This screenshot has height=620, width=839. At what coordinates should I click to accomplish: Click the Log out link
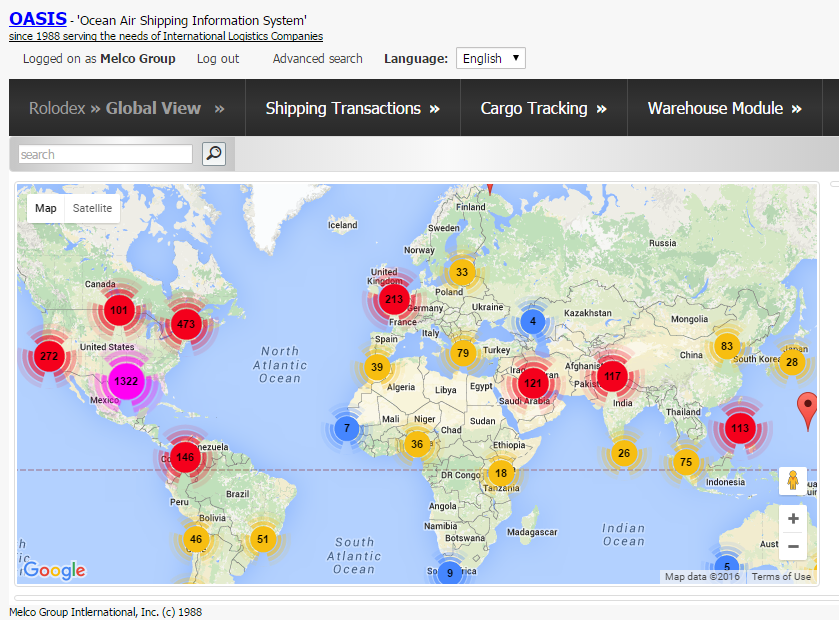218,59
